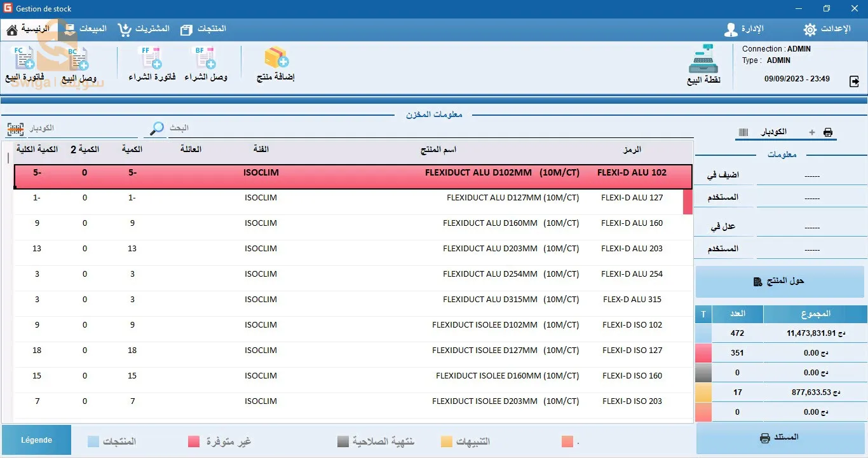868x458 pixels.
Task: Open the المبيعات sales tab
Action: [85, 29]
